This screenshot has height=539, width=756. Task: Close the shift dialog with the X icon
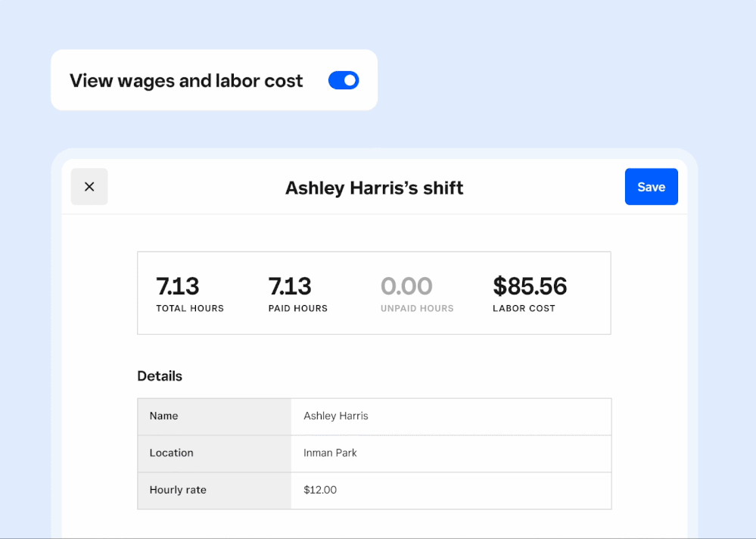click(89, 187)
